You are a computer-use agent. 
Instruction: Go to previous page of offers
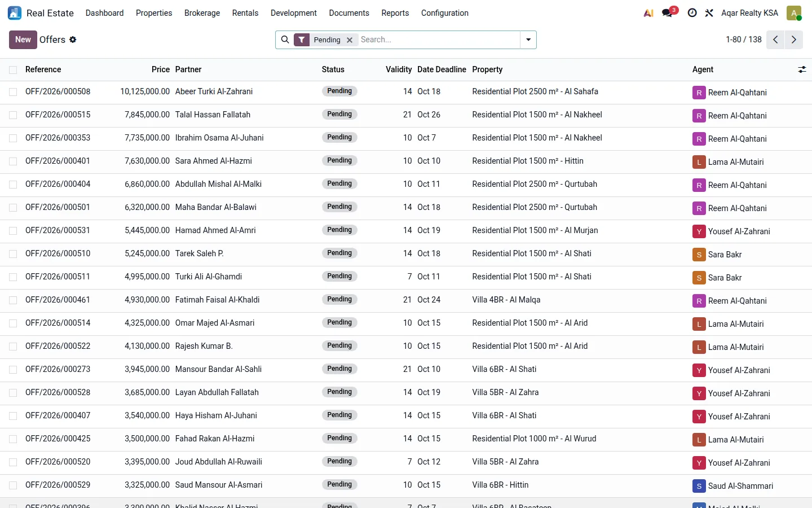[x=775, y=40]
